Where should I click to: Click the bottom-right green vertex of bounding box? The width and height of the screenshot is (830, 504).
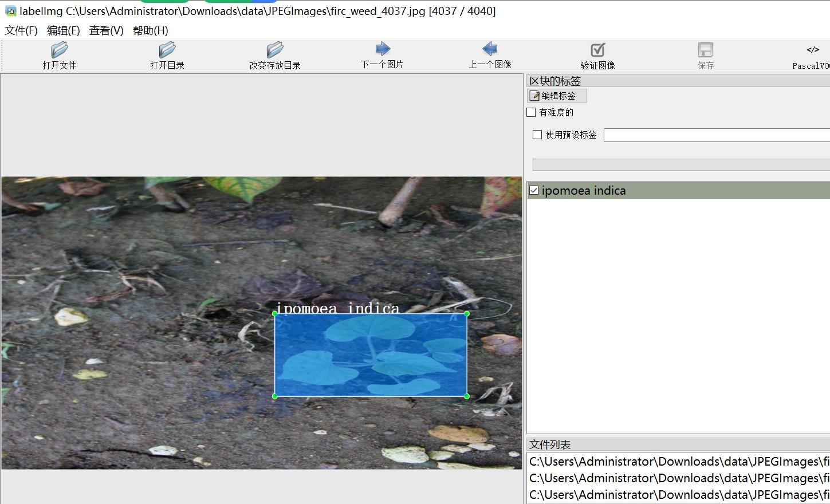pos(467,396)
